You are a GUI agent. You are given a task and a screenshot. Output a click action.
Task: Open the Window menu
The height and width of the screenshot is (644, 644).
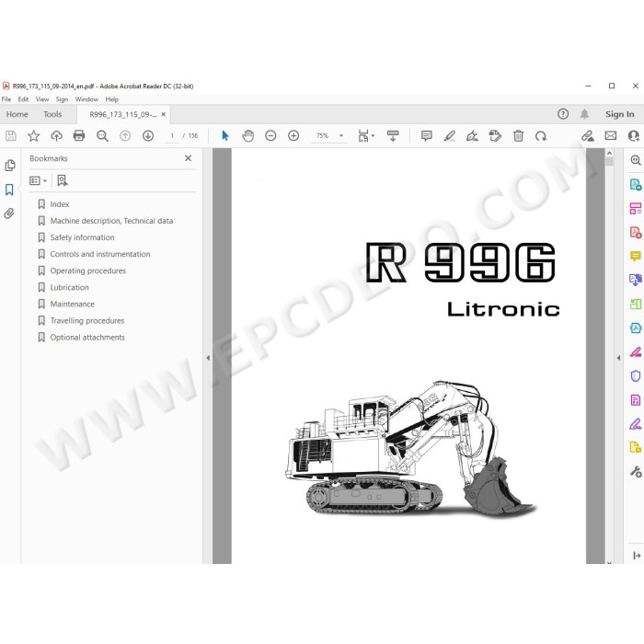86,99
